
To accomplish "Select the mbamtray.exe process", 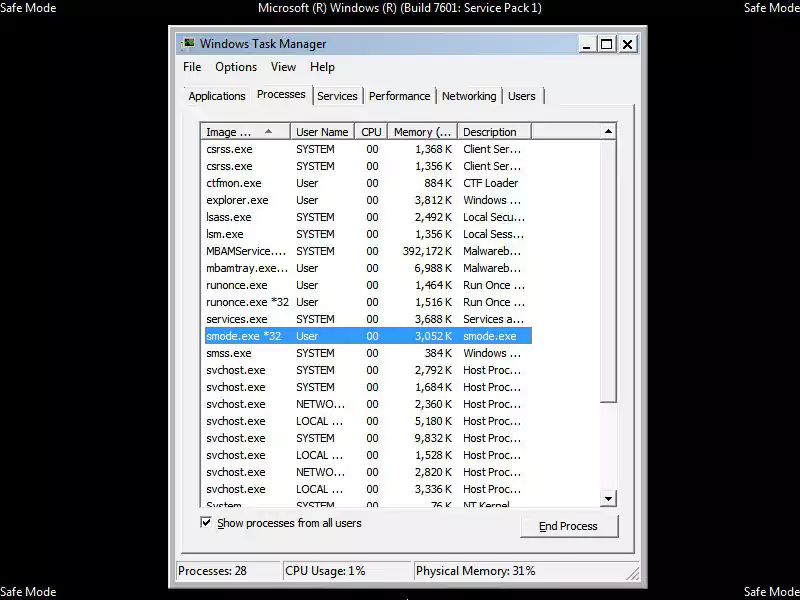I will click(x=366, y=268).
